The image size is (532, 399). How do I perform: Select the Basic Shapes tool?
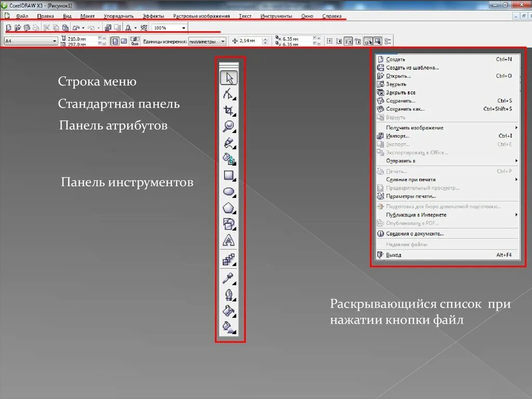pos(229,224)
